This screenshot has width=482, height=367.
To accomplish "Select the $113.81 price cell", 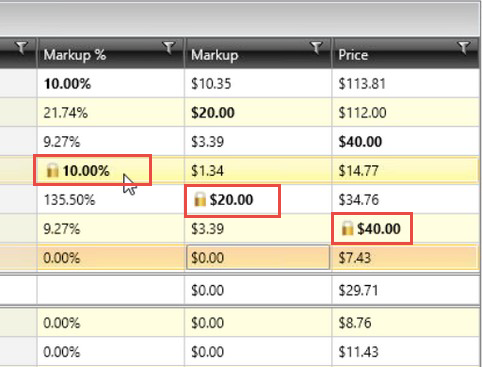I will click(406, 83).
